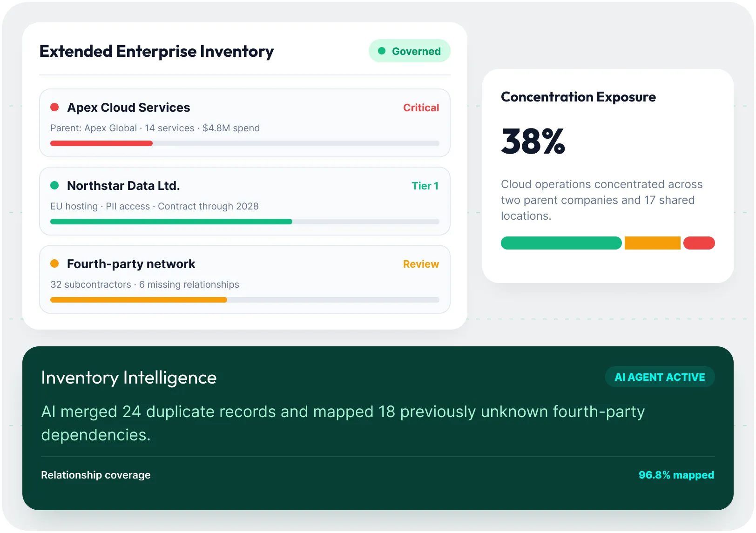756x533 pixels.
Task: Click the Governed status badge
Action: tap(410, 51)
